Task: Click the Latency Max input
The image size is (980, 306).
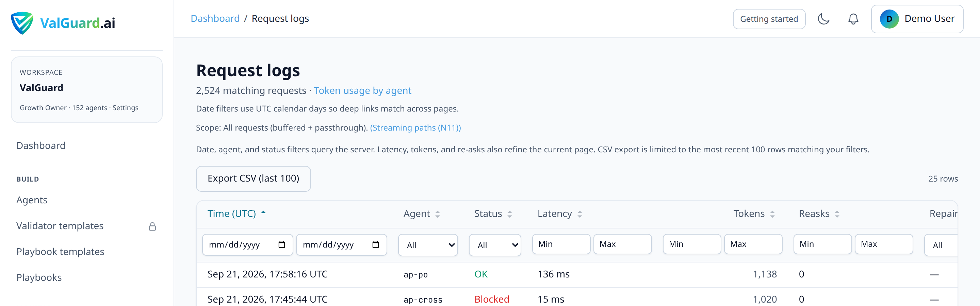Action: pos(622,244)
